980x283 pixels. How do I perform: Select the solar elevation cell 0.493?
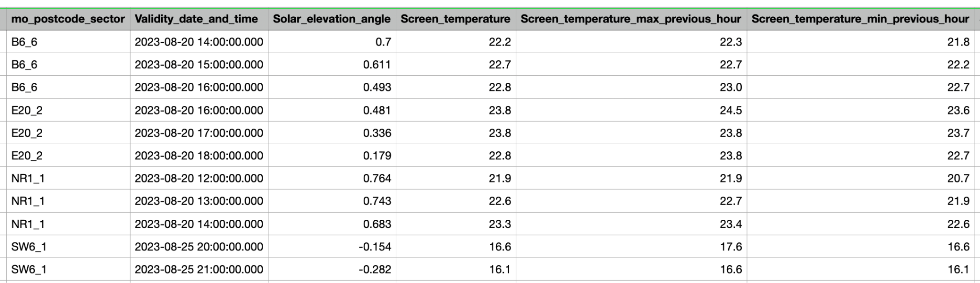[332, 87]
